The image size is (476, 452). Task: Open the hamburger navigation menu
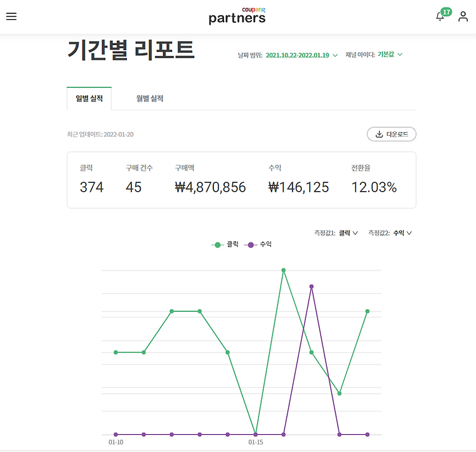coord(11,17)
